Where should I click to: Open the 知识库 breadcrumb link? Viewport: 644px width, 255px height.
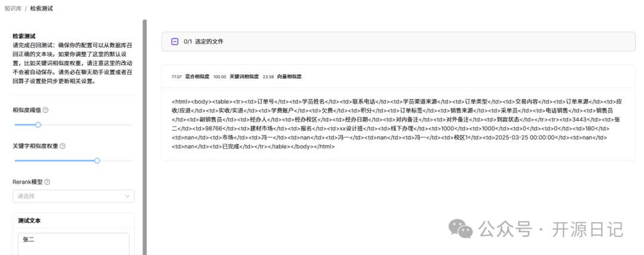13,8
